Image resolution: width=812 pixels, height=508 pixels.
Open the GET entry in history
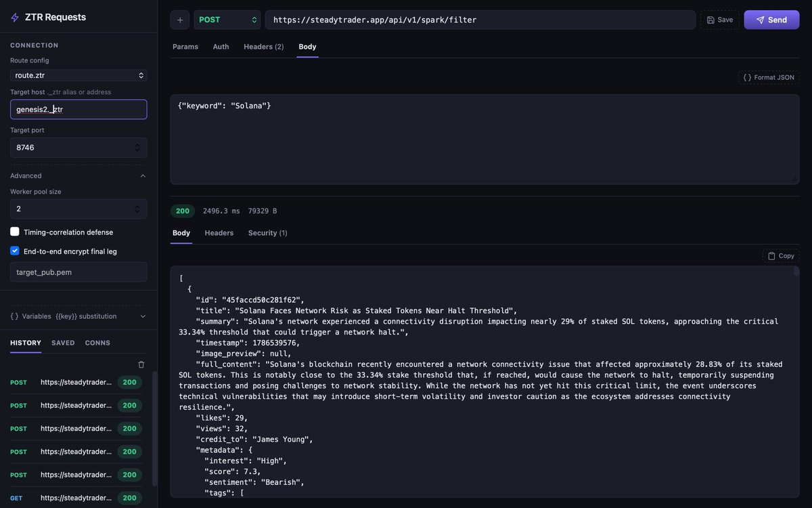[x=76, y=498]
